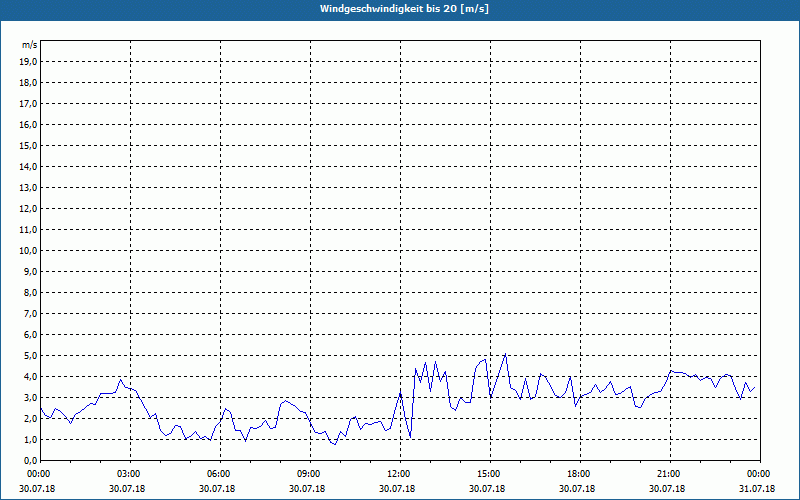
Task: Click the 06:00 time axis label
Action: 220,474
